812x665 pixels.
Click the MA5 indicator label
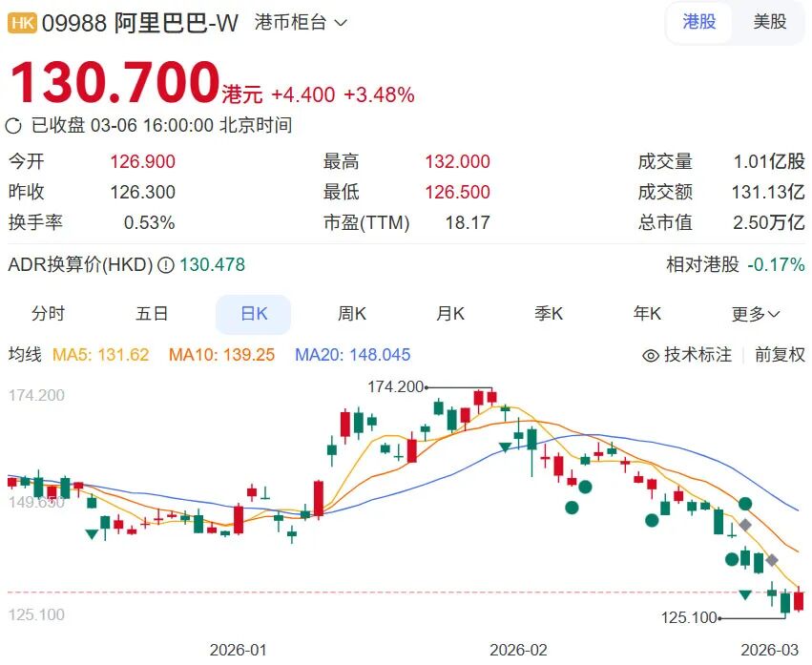(100, 355)
